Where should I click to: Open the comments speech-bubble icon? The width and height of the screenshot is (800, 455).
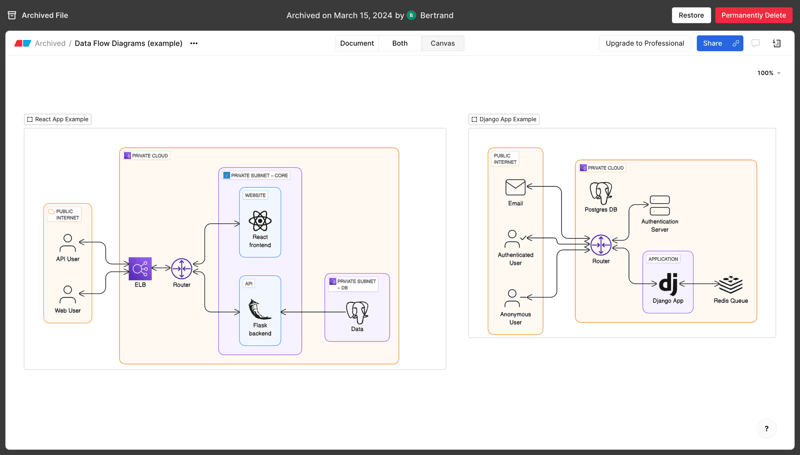coord(756,44)
